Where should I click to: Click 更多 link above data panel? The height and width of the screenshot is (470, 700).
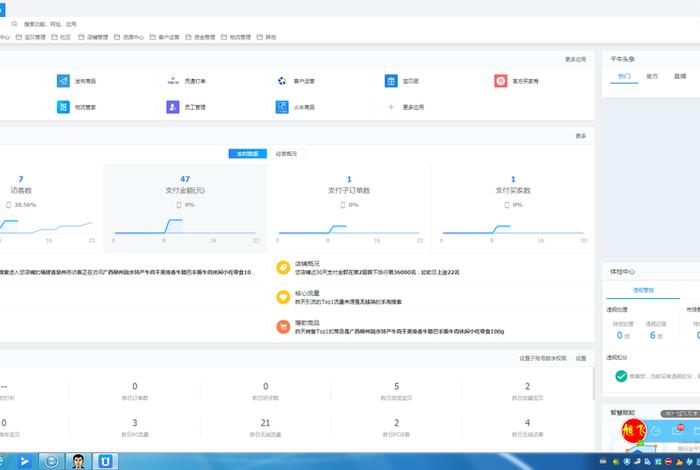580,136
